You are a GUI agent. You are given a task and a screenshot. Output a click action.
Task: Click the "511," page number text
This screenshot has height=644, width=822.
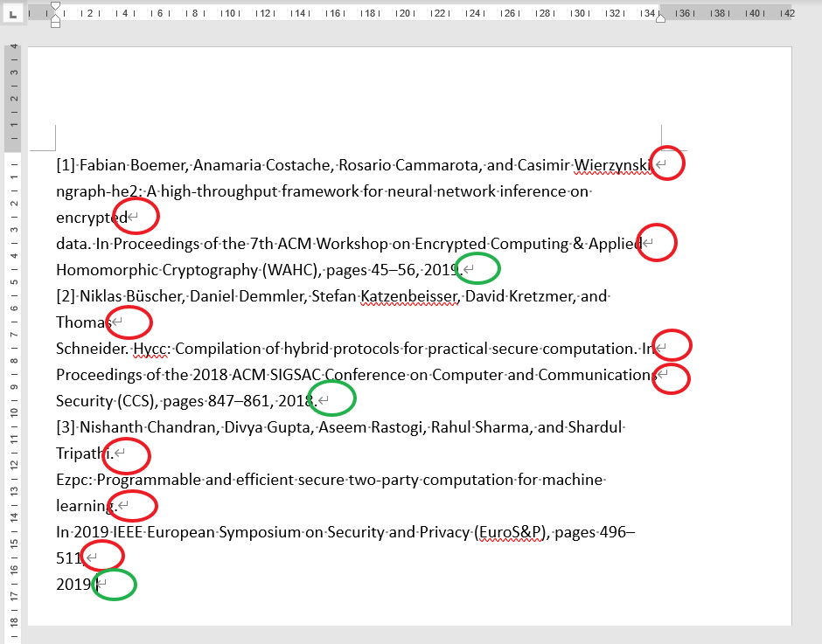tap(70, 558)
